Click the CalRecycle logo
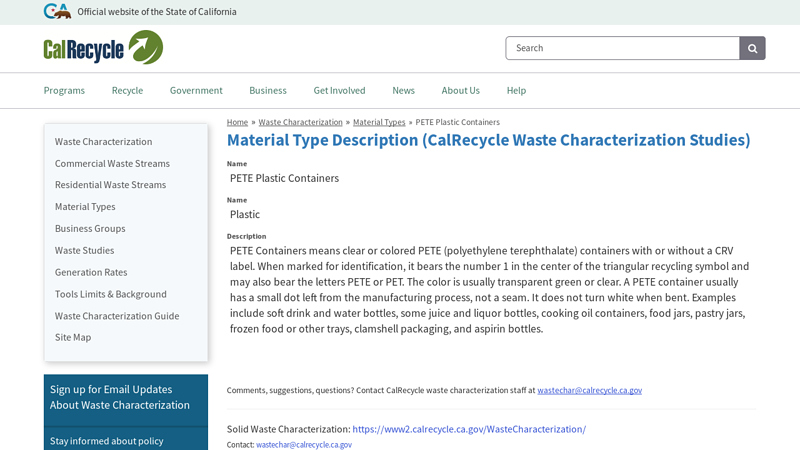The image size is (800, 450). click(103, 47)
